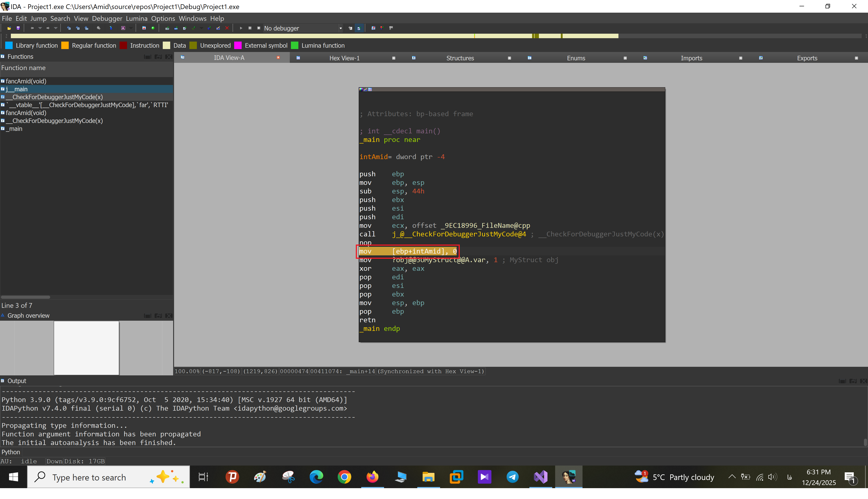The height and width of the screenshot is (499, 868).
Task: Click the Start process play icon
Action: coord(241,28)
